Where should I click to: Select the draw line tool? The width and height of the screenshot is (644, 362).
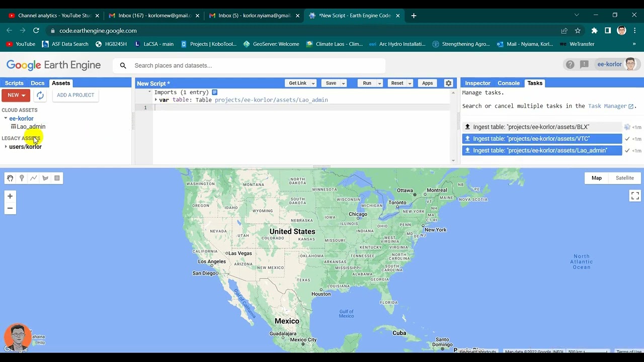pos(33,178)
